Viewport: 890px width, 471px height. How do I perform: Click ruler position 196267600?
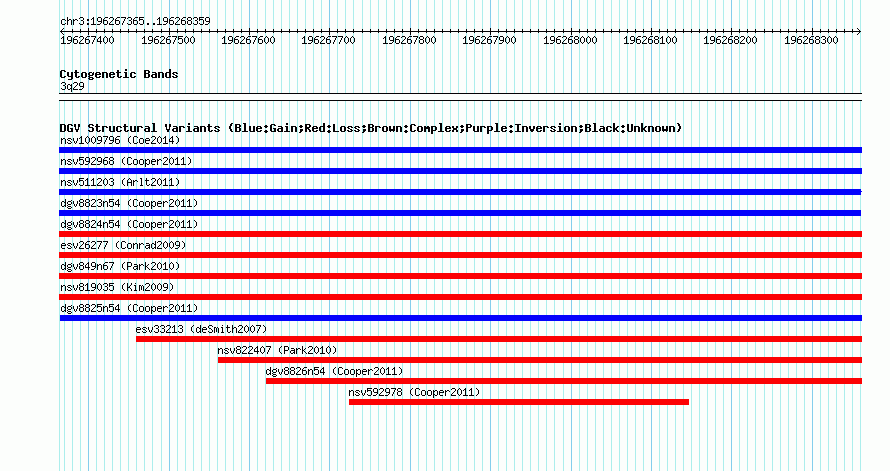pos(248,40)
